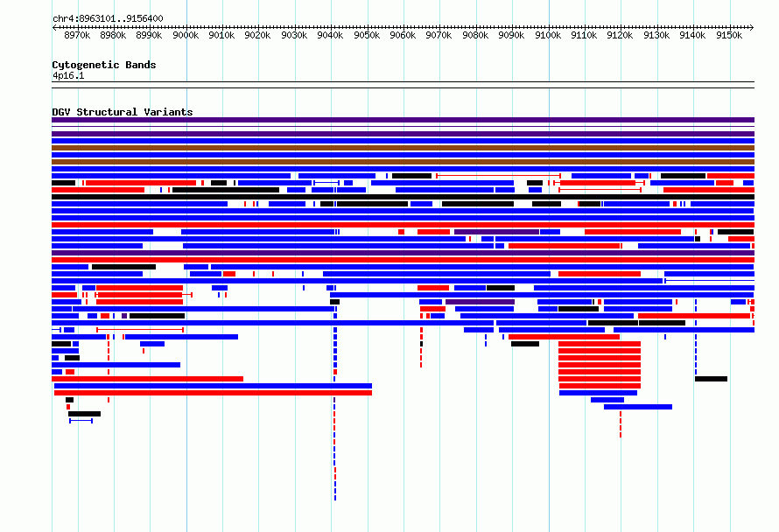Select the dashed red vertical variant below 9120k

[x=620, y=424]
